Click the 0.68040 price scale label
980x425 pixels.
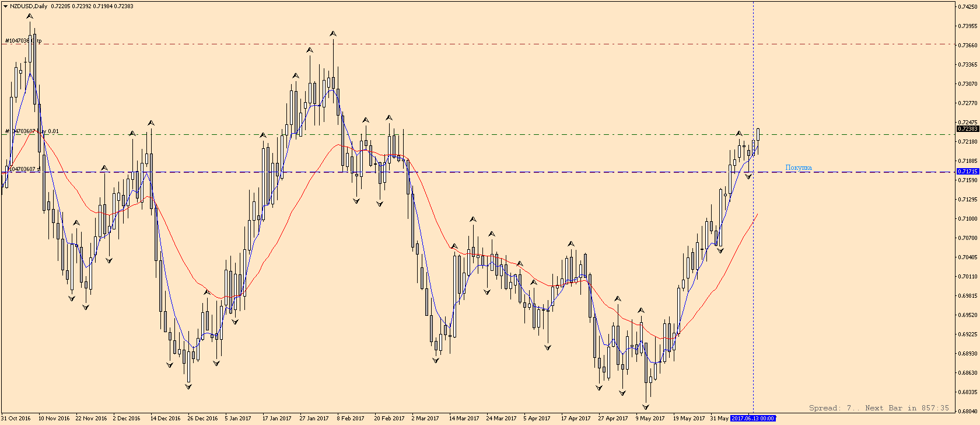[x=968, y=412]
